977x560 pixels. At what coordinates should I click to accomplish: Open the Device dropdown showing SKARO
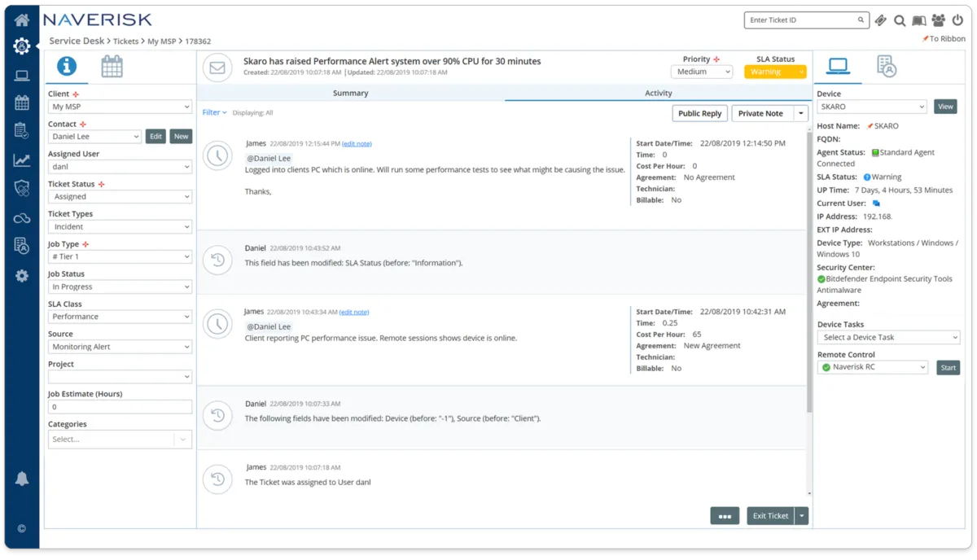(872, 107)
